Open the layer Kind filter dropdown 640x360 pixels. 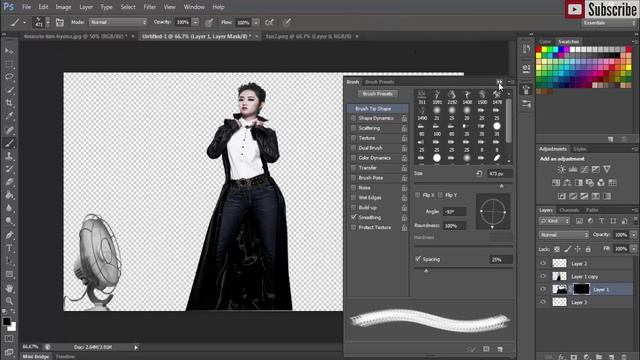pyautogui.click(x=554, y=221)
